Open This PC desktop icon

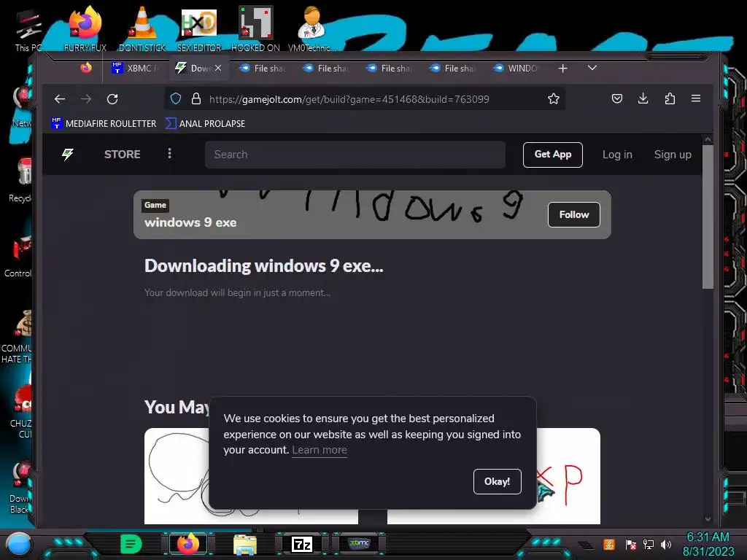pyautogui.click(x=28, y=30)
